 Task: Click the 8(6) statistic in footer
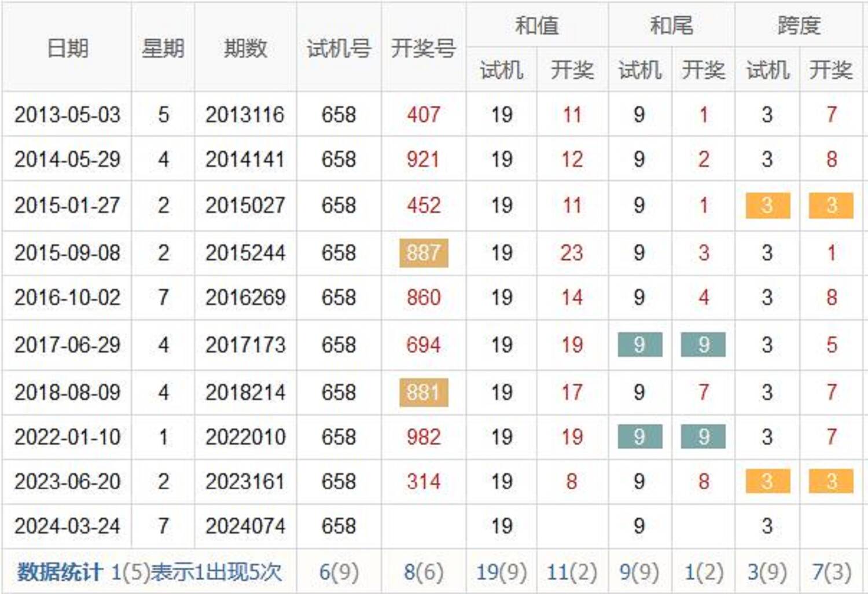click(423, 572)
